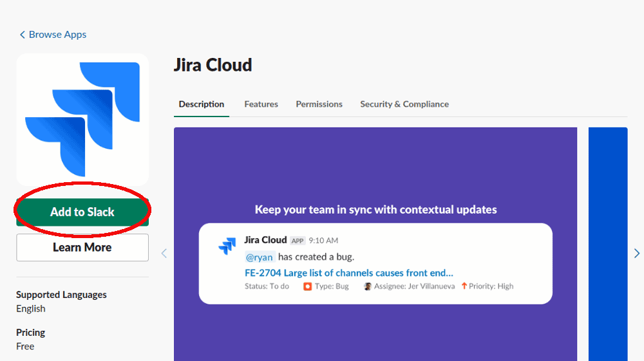Click the Free pricing value
The height and width of the screenshot is (361, 644).
click(25, 347)
